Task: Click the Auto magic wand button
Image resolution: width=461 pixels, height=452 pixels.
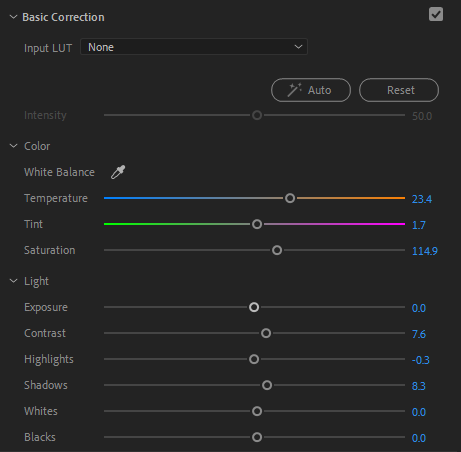Action: coord(311,90)
